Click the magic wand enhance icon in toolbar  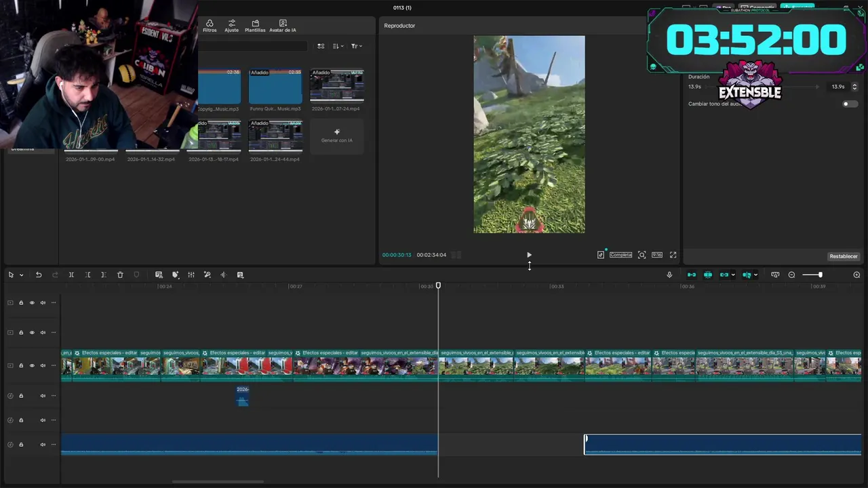click(x=208, y=274)
